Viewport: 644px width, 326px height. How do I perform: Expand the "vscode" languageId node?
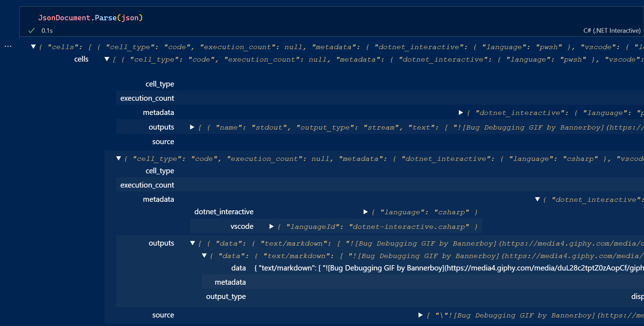272,226
